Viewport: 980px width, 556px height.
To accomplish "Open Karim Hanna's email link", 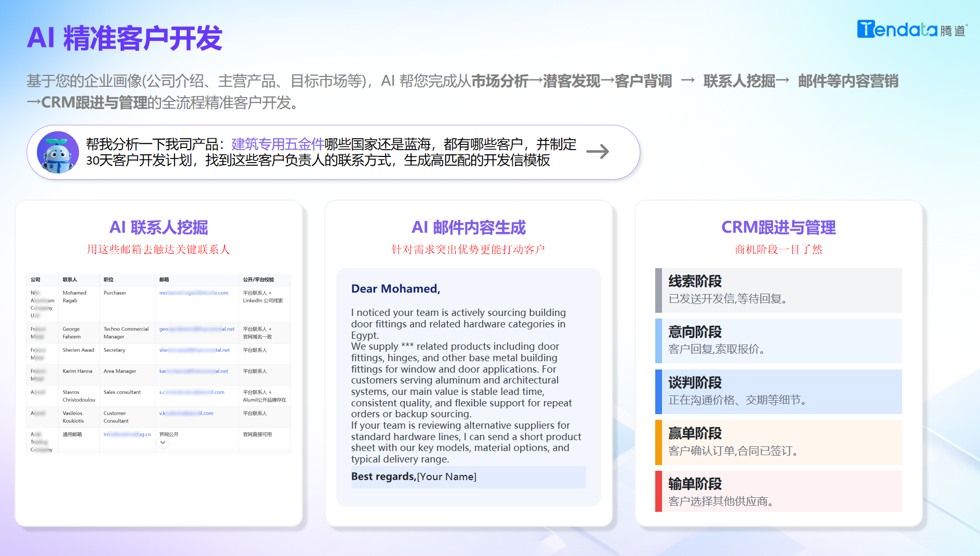I will 193,371.
